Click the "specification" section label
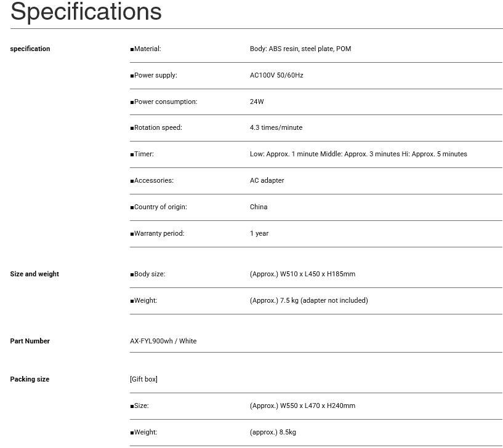This screenshot has height=448, width=503. 30,49
